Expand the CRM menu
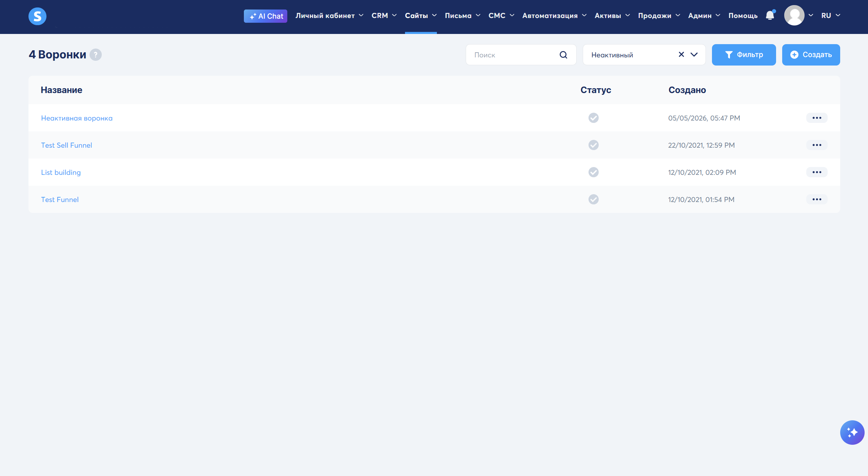 point(384,16)
